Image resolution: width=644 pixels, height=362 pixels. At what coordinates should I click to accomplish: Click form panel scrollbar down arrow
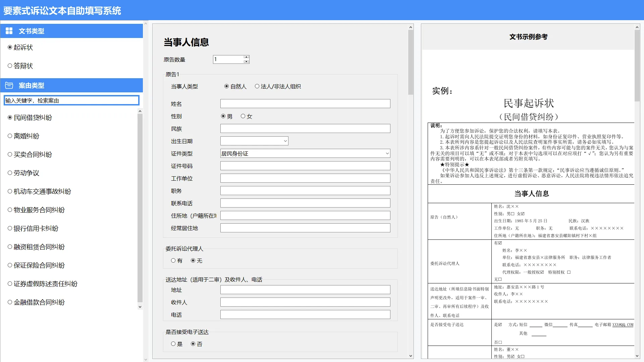tap(411, 356)
